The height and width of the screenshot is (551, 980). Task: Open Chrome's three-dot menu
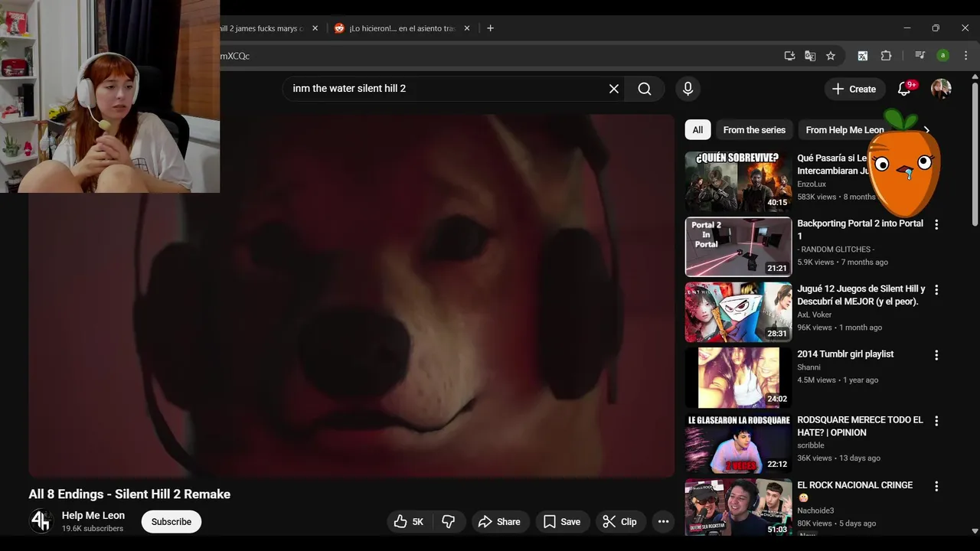965,56
